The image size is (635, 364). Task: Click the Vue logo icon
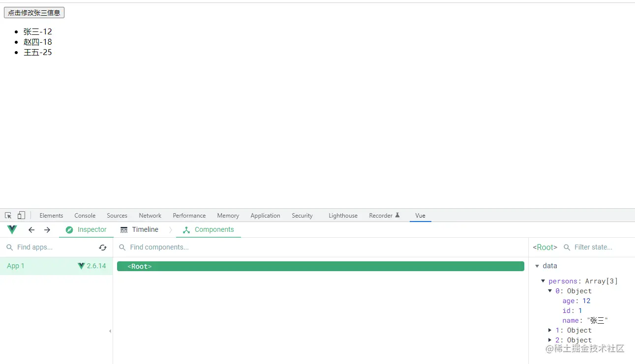pyautogui.click(x=12, y=229)
